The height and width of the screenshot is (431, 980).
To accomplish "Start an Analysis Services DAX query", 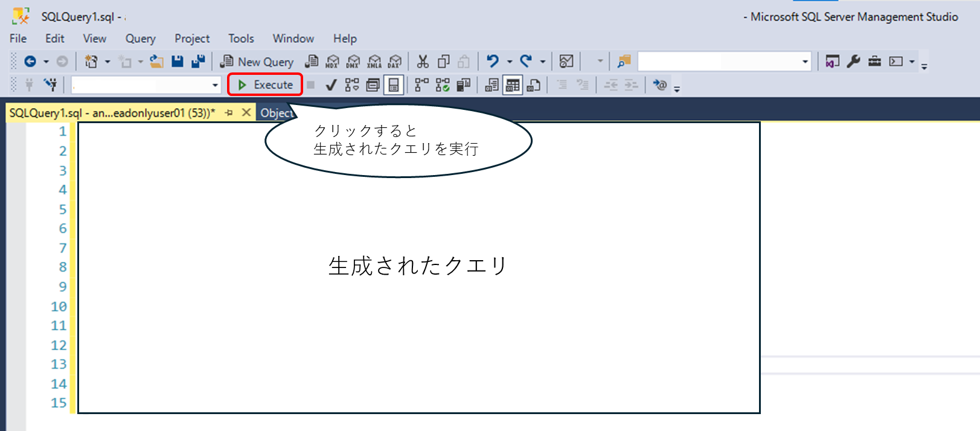I will (x=394, y=62).
